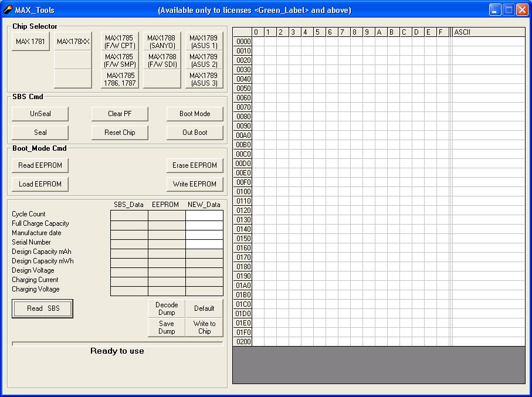Choose MAX1789 (ASUS 1) chip
This screenshot has height=397, width=532.
coord(204,42)
